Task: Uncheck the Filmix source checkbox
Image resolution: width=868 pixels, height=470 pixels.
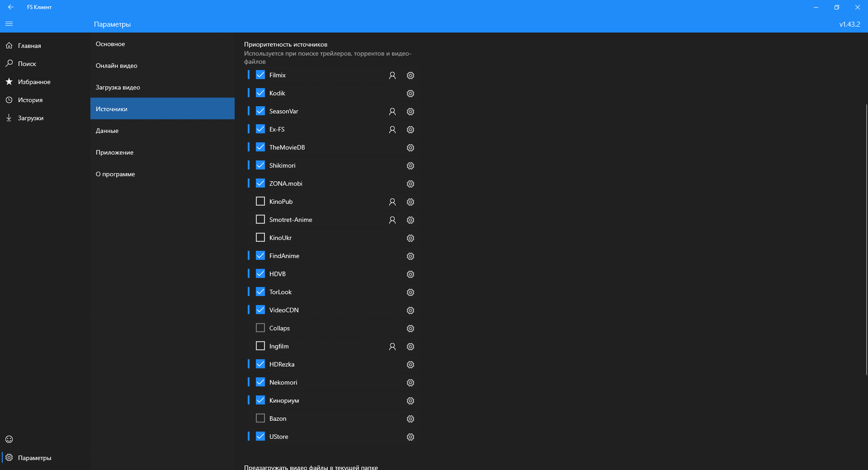Action: (260, 75)
